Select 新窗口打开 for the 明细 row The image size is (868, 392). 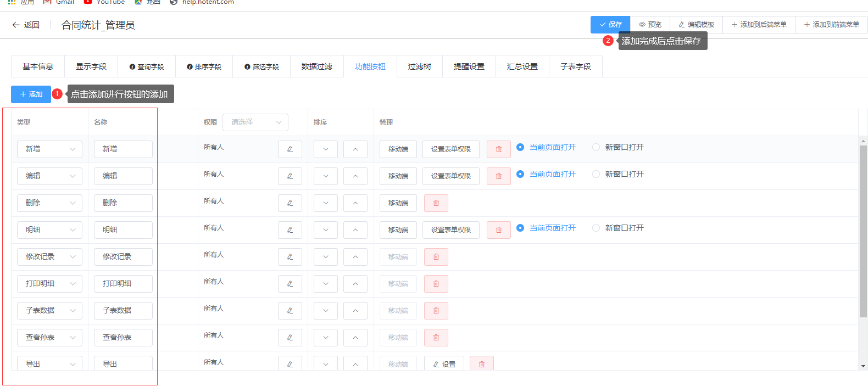point(596,228)
